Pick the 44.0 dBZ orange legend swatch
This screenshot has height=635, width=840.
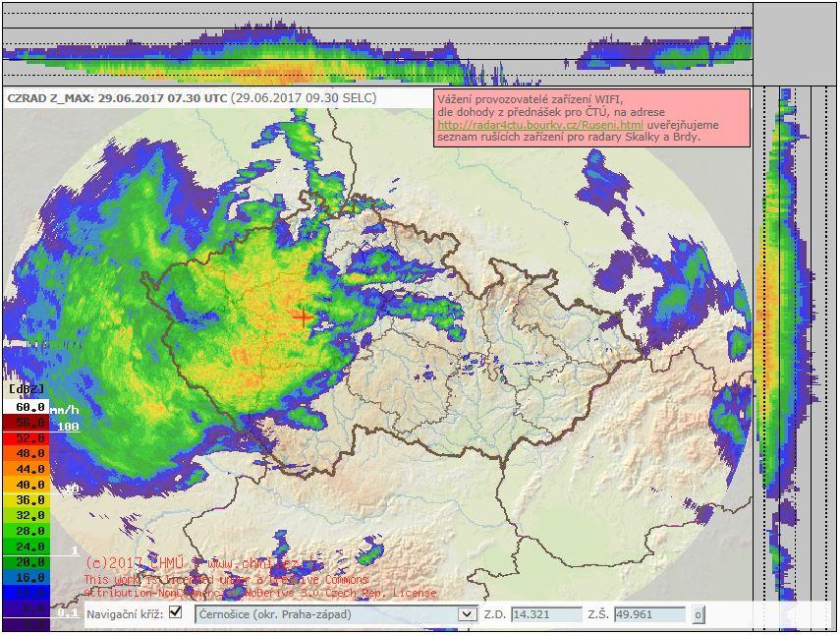tap(26, 470)
